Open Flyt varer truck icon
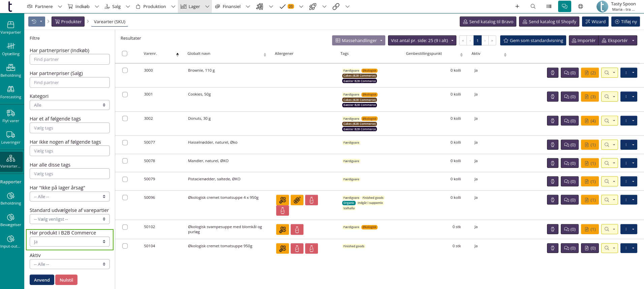 click(11, 116)
